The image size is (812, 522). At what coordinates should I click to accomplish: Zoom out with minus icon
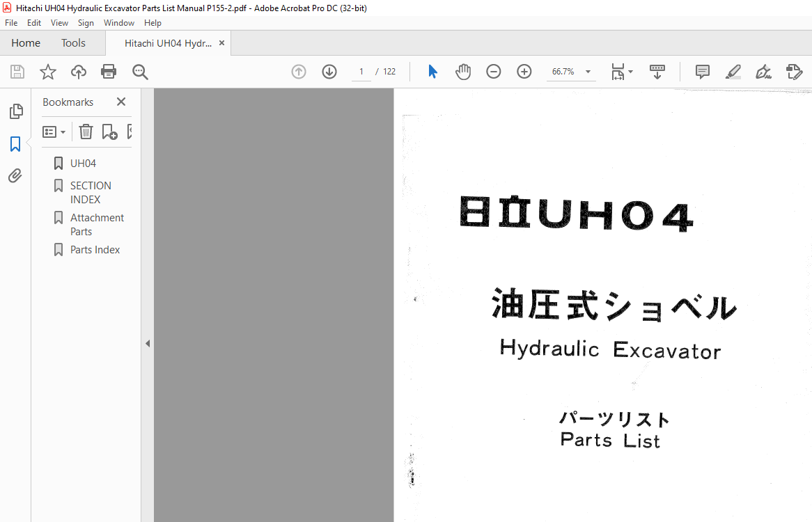[494, 72]
